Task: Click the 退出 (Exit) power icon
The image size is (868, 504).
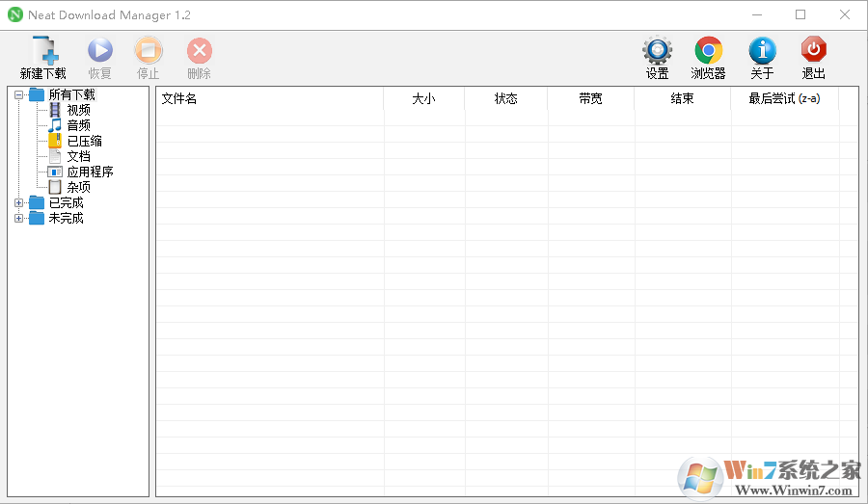Action: [x=814, y=52]
